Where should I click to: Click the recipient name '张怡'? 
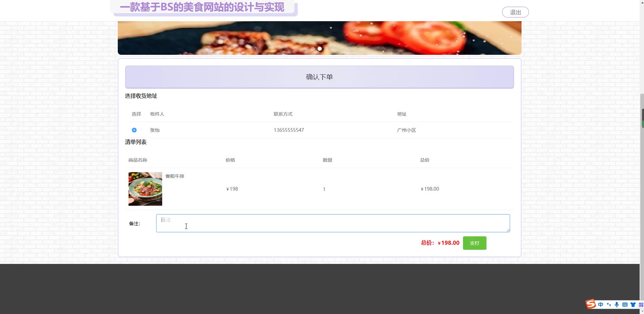[x=155, y=130]
